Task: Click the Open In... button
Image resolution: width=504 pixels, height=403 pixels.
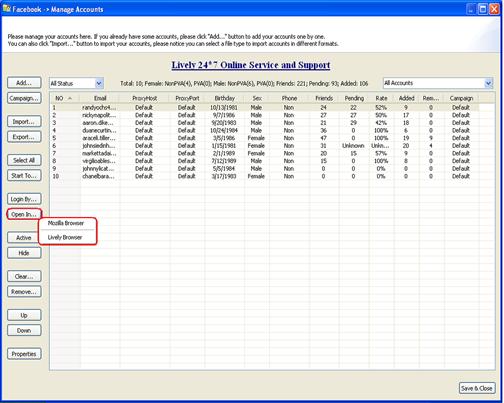Action: [x=24, y=214]
